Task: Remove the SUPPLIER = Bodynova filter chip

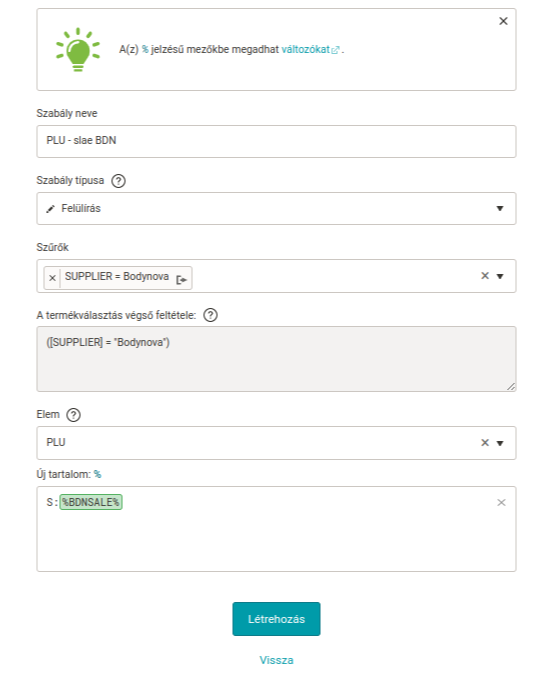Action: coord(52,278)
